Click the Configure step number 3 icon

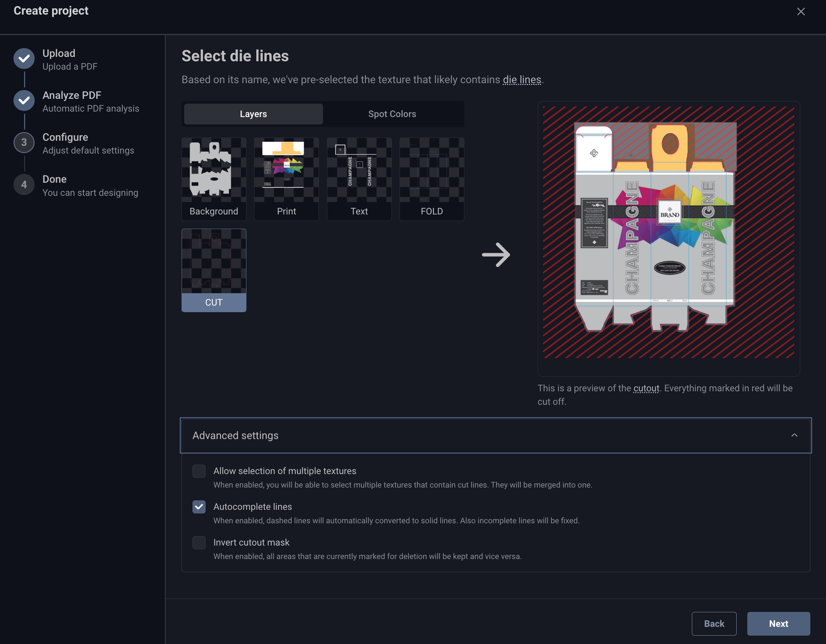24,143
